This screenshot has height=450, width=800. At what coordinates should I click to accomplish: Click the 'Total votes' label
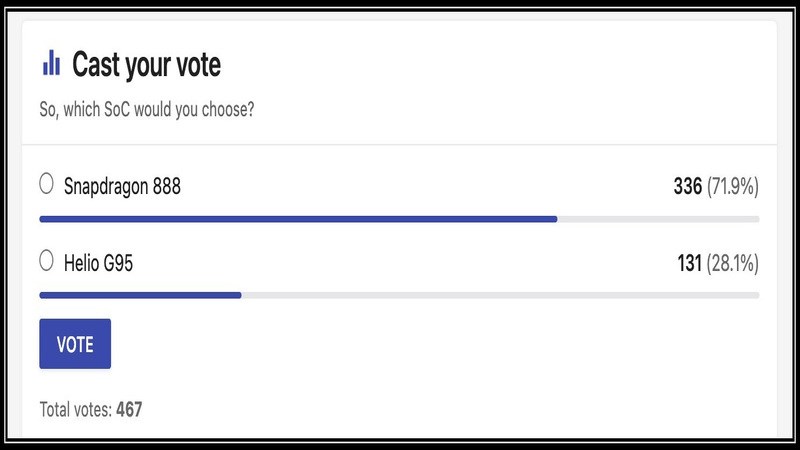(x=75, y=409)
